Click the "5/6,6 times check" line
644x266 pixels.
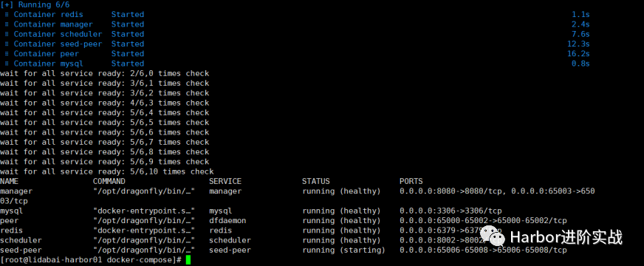click(x=105, y=132)
